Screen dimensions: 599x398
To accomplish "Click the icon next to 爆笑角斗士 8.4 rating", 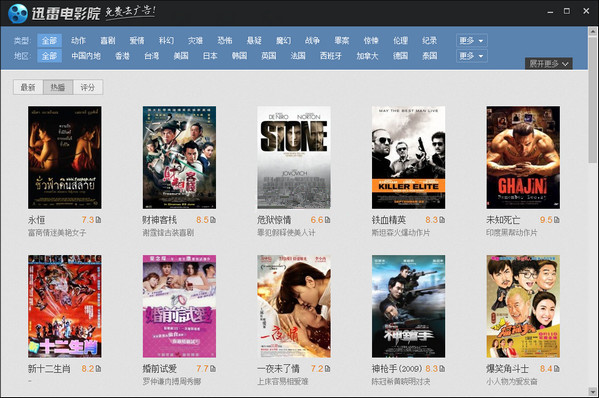I will [557, 369].
